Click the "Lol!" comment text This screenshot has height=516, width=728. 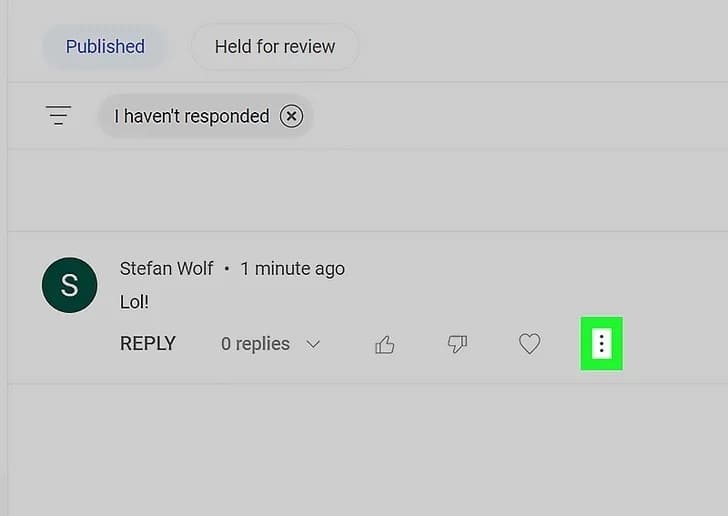coord(134,301)
